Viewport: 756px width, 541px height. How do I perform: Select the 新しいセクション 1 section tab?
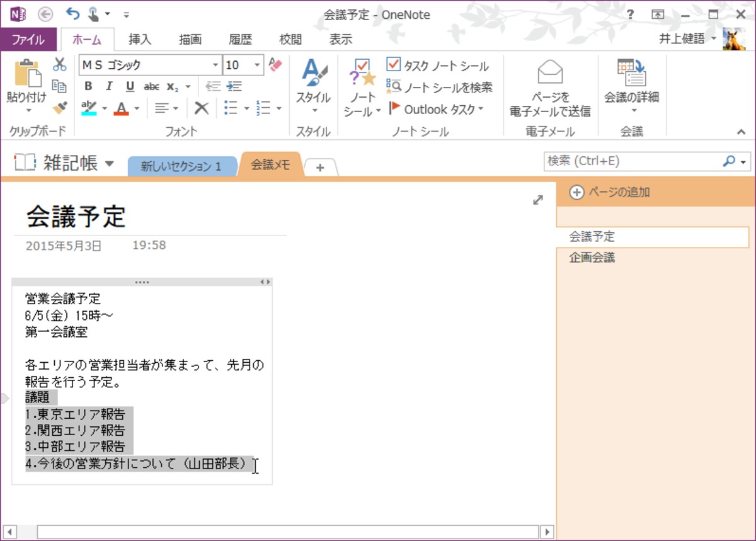tap(181, 167)
